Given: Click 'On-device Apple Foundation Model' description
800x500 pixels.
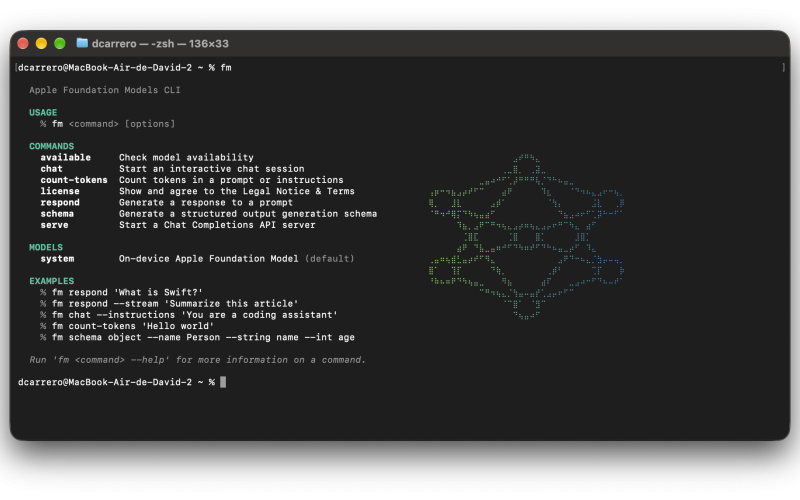Looking at the screenshot, I should click(x=209, y=259).
